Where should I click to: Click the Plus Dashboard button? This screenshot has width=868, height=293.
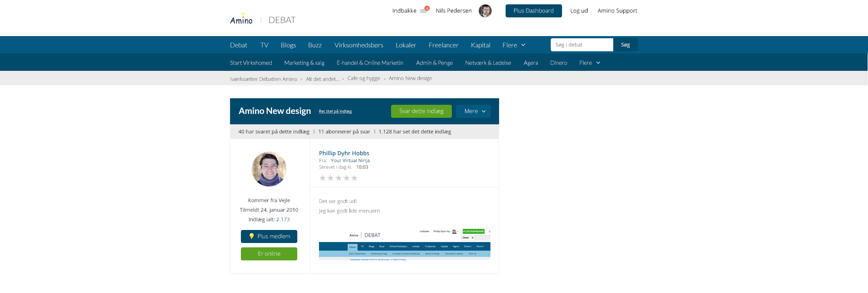(x=534, y=11)
